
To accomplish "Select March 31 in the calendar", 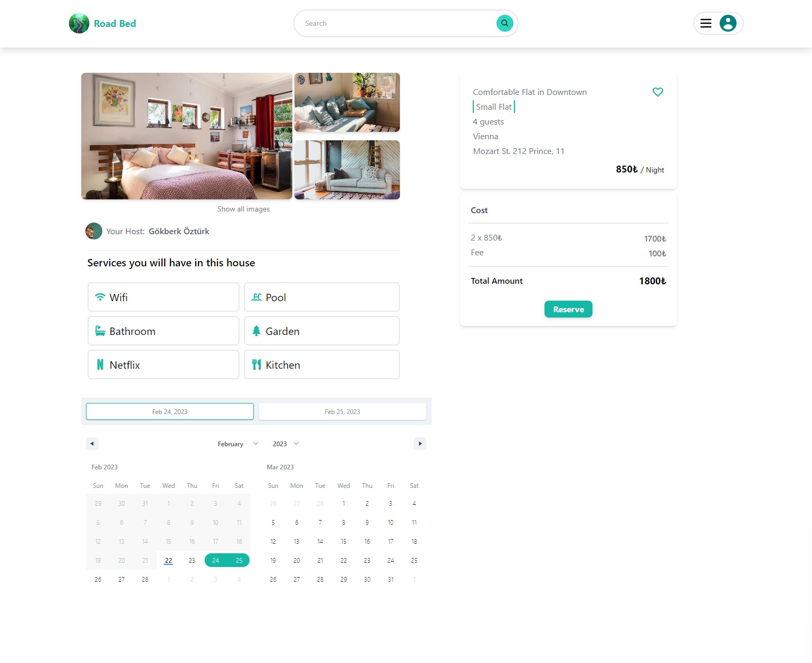I will point(390,579).
